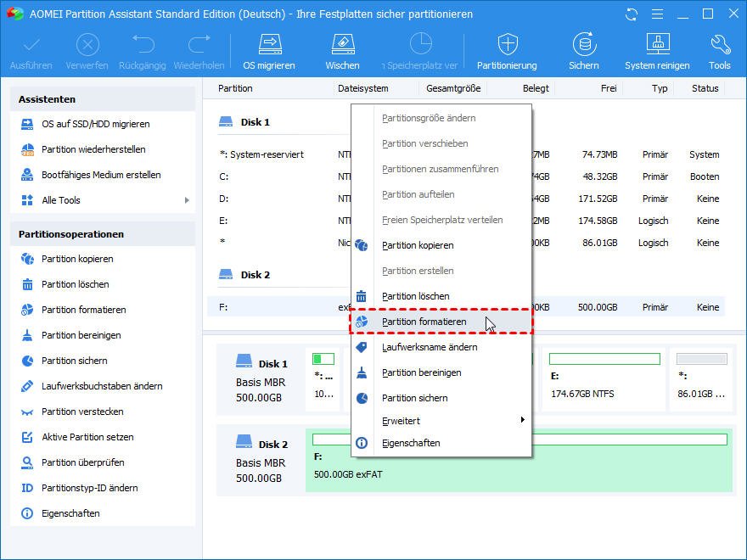Click the refresh icon in title bar
Image resolution: width=747 pixels, height=560 pixels.
[632, 14]
